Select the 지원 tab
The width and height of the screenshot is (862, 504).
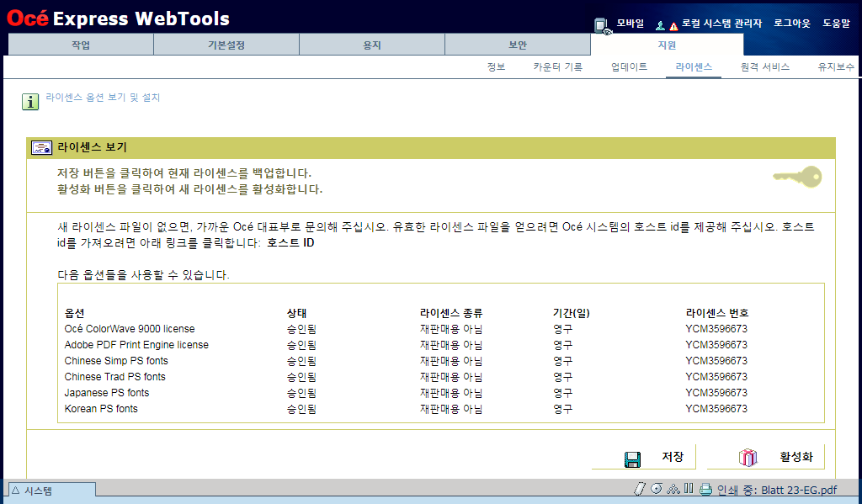(x=667, y=45)
